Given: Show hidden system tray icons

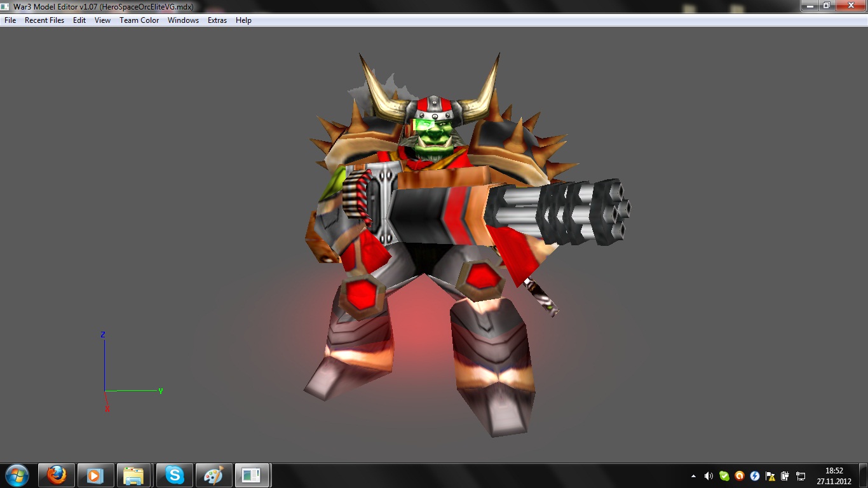Looking at the screenshot, I should tap(693, 475).
